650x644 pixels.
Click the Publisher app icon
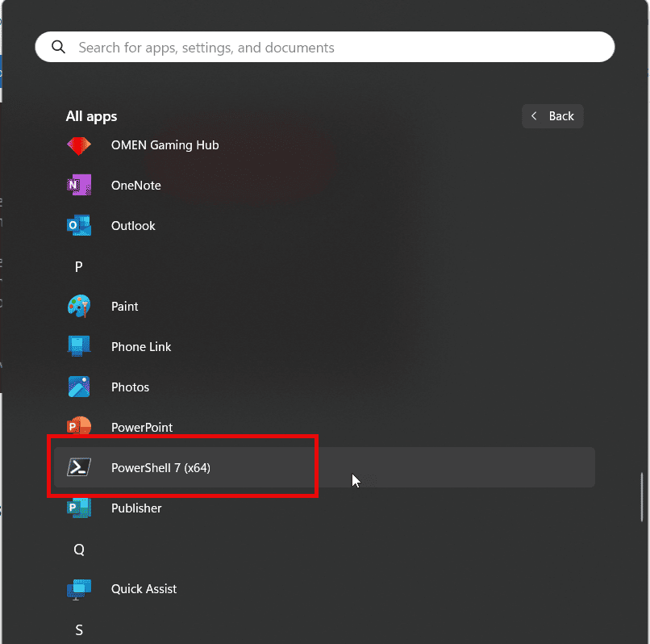[79, 508]
